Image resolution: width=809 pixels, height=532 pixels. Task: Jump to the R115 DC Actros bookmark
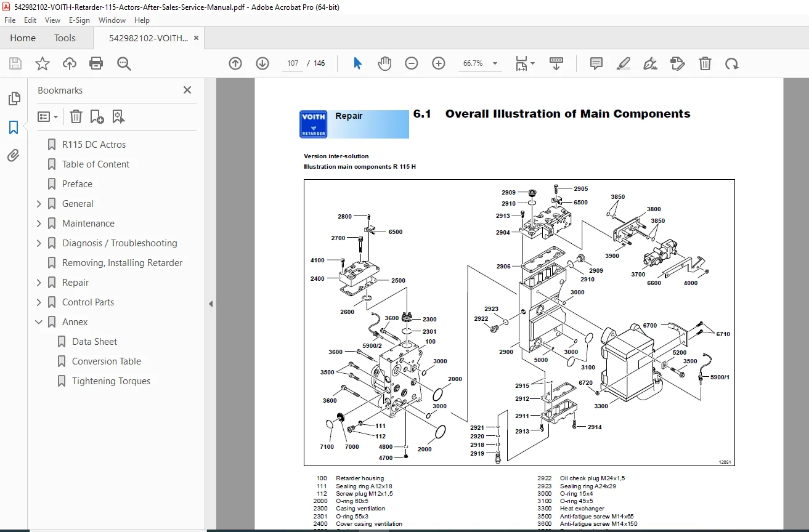(94, 145)
